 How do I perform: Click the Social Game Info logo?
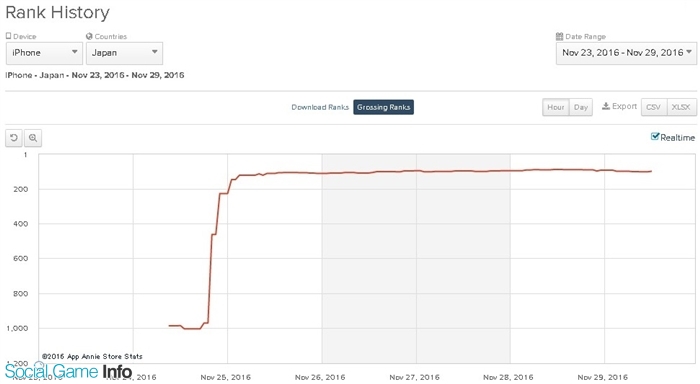tap(68, 371)
